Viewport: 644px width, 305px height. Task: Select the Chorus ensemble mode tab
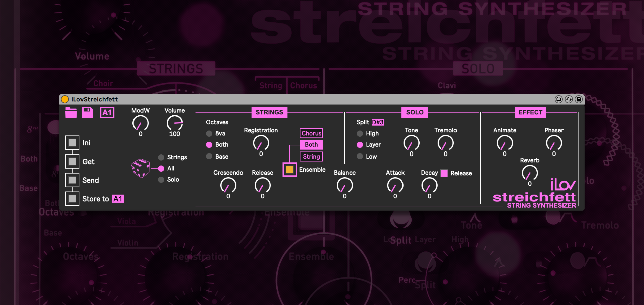(x=311, y=133)
